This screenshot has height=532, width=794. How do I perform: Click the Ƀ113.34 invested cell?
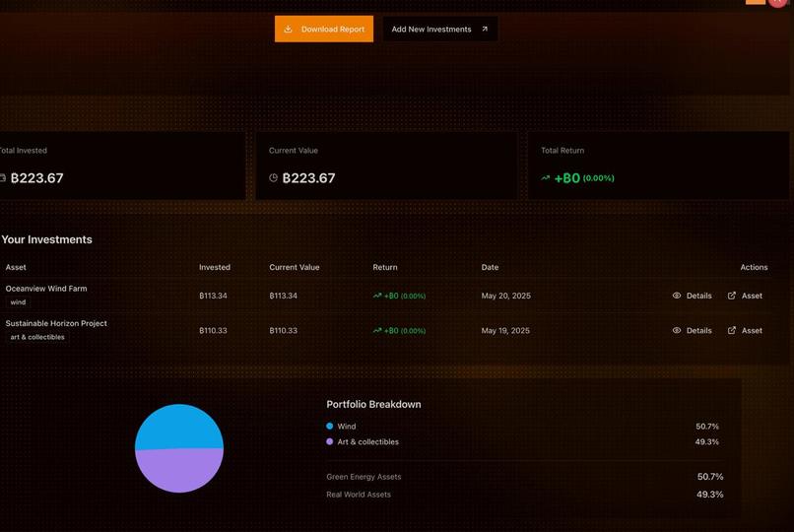pos(213,296)
